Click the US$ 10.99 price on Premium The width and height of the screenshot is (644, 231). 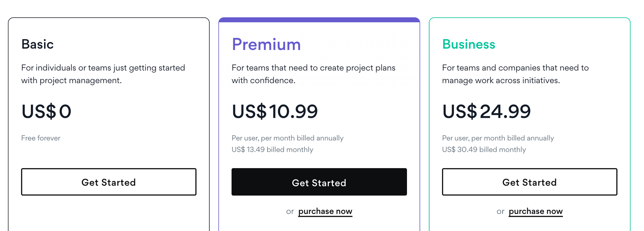coord(275,112)
